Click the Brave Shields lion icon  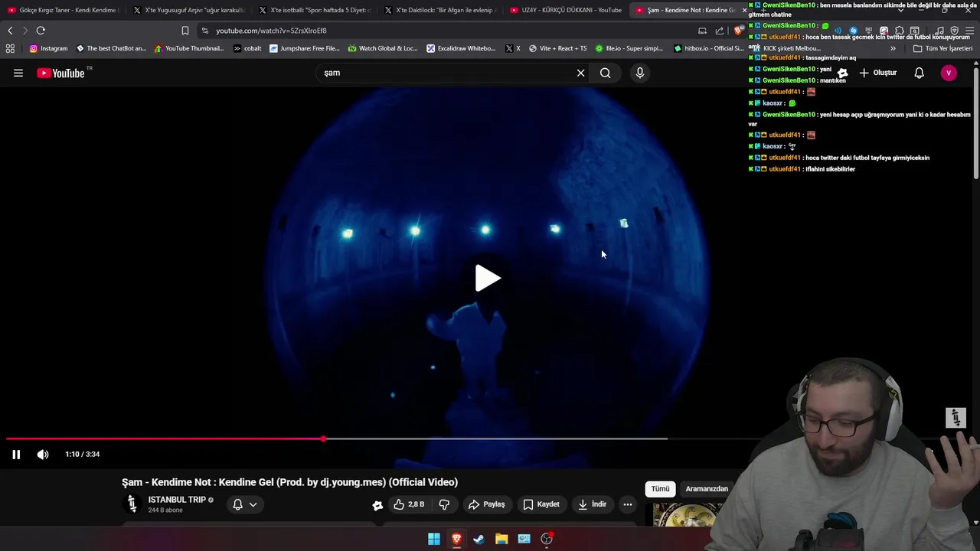pos(737,31)
